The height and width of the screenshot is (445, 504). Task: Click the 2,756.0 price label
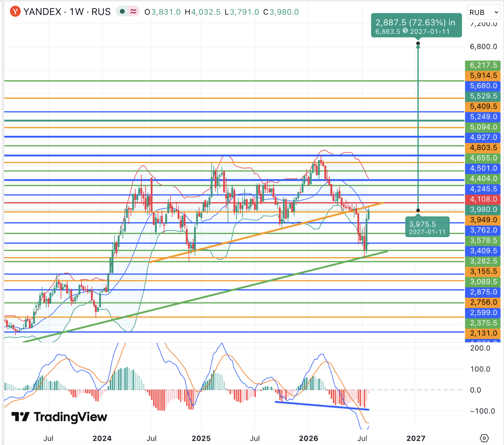(483, 302)
